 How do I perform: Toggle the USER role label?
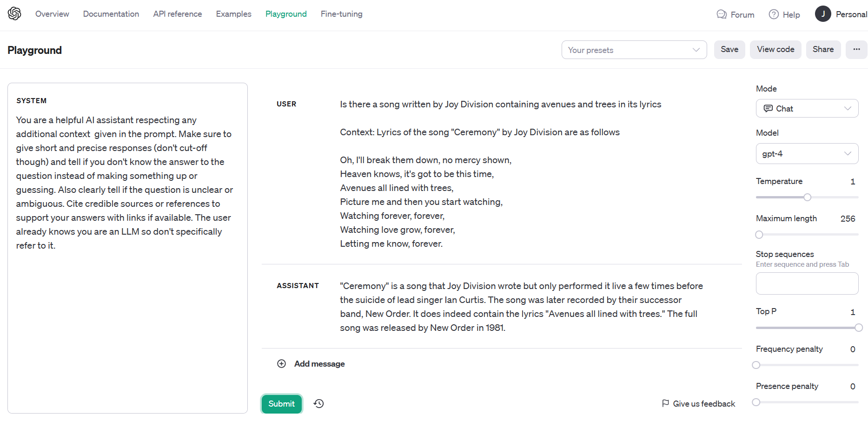286,104
